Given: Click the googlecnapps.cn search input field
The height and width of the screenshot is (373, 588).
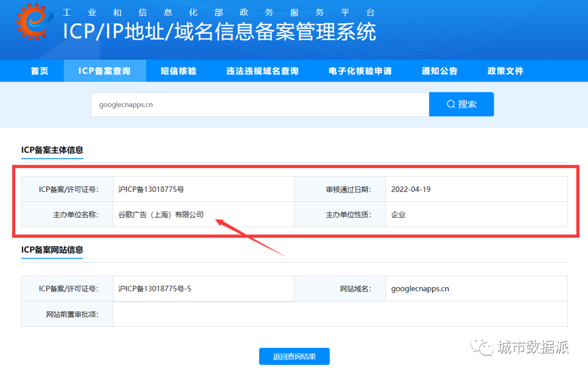Looking at the screenshot, I should tap(260, 104).
